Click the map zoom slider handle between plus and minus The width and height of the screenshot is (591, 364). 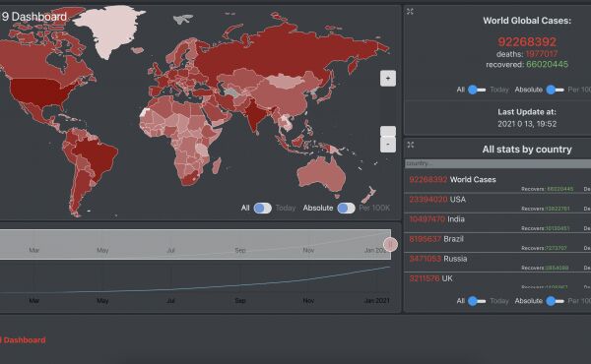388,132
